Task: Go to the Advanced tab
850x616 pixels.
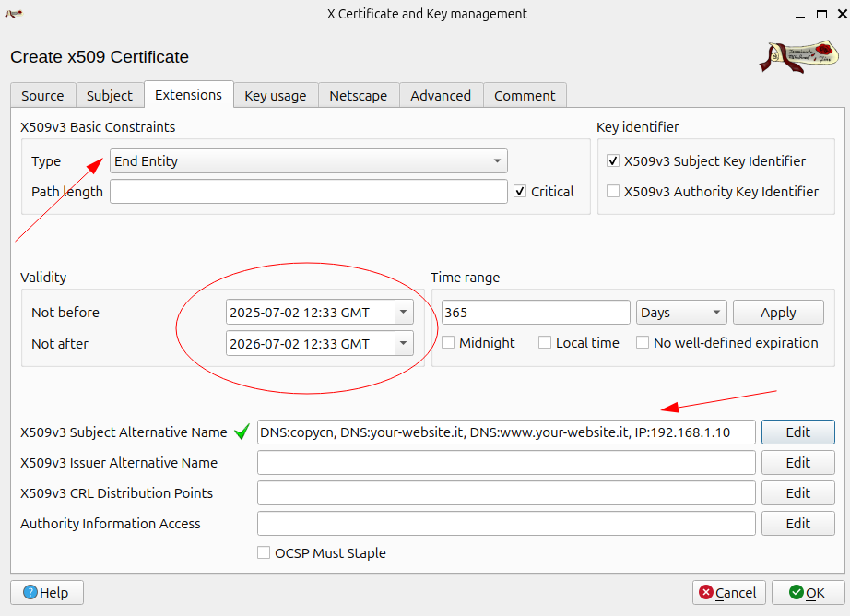Action: pos(441,95)
